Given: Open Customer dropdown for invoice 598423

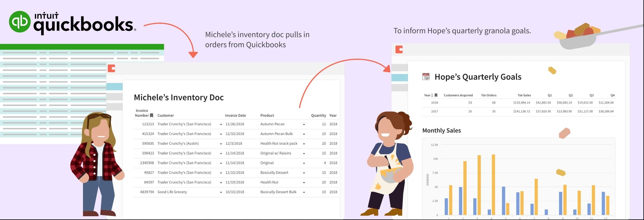Looking at the screenshot, I should click(x=221, y=154).
